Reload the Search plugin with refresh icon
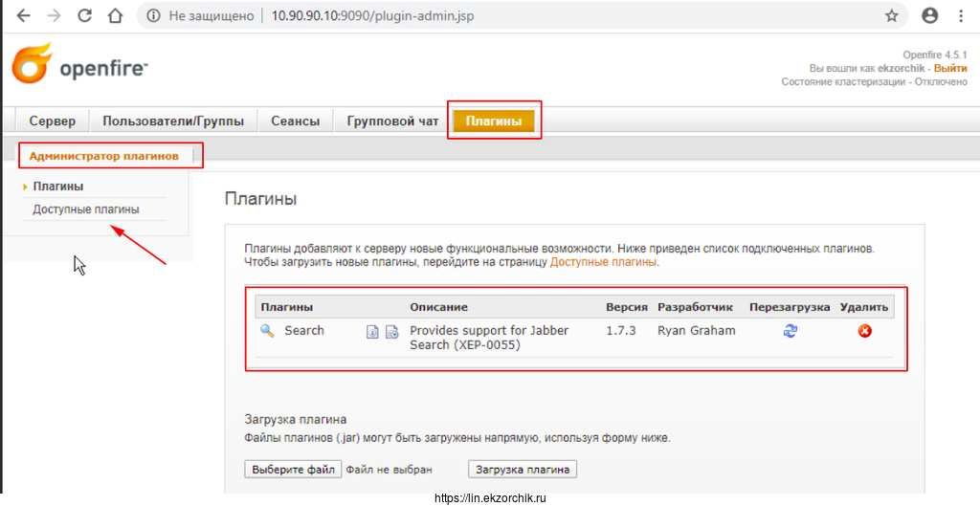The height and width of the screenshot is (506, 980). point(791,331)
